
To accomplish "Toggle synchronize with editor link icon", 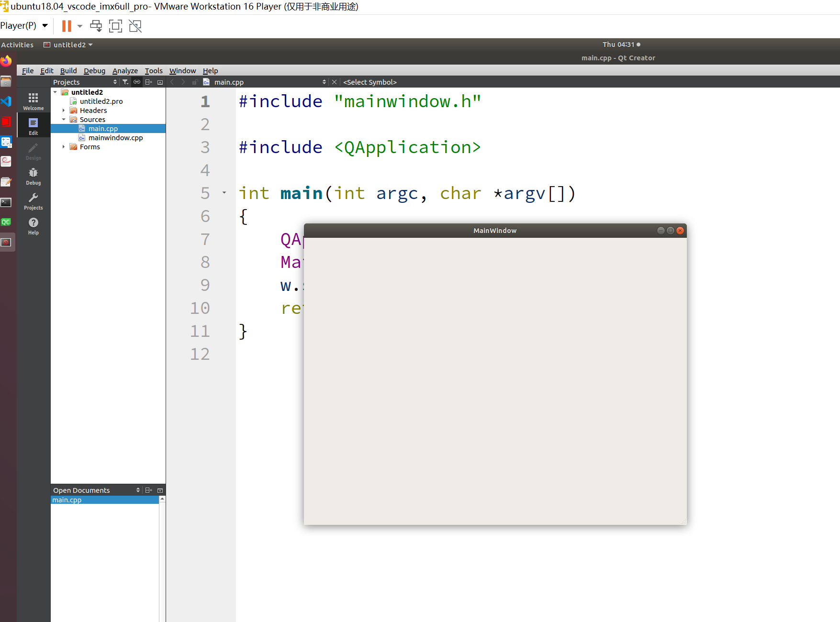I will coord(137,82).
